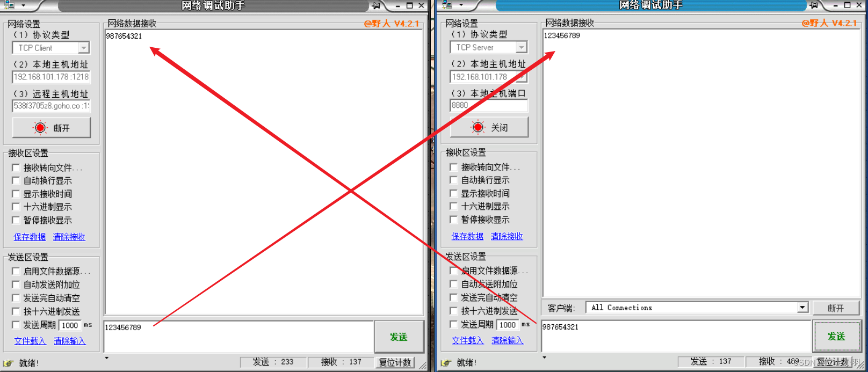Toggle 发送周期 checkbox in Server window
This screenshot has height=372, width=868.
pyautogui.click(x=454, y=324)
